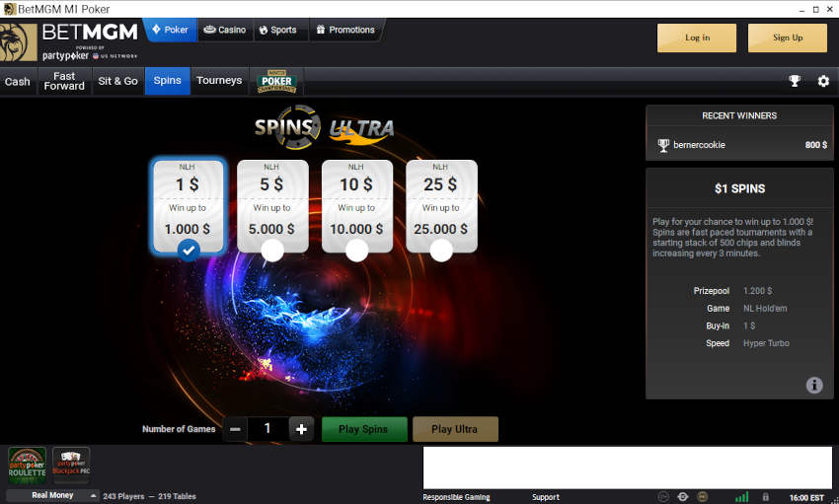This screenshot has width=839, height=504.
Task: Click the Sign Up button
Action: click(x=788, y=37)
